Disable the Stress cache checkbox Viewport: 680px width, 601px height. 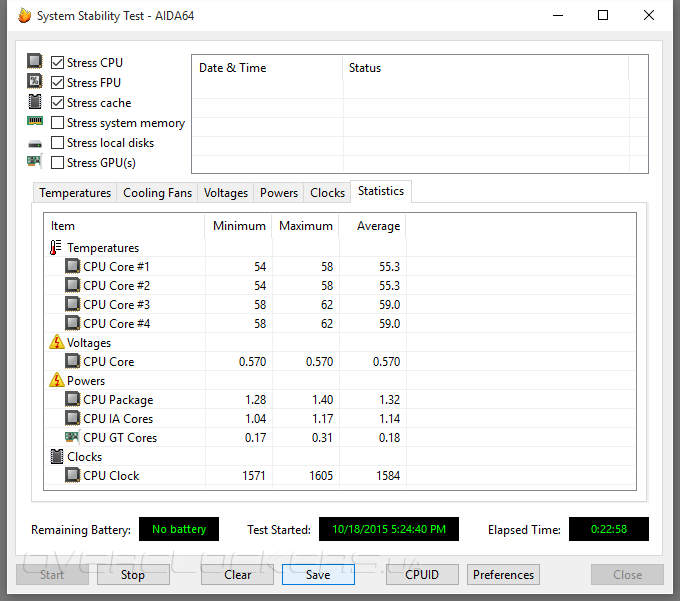pos(57,103)
